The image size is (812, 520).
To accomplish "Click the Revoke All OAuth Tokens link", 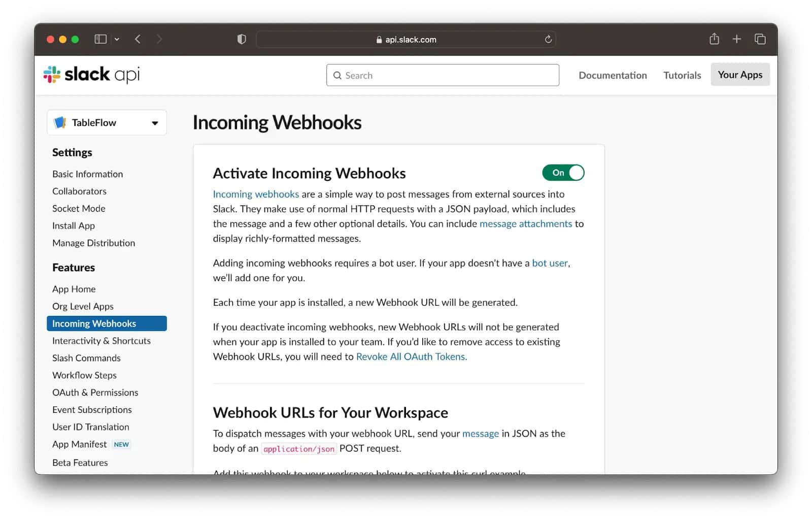I will 411,356.
